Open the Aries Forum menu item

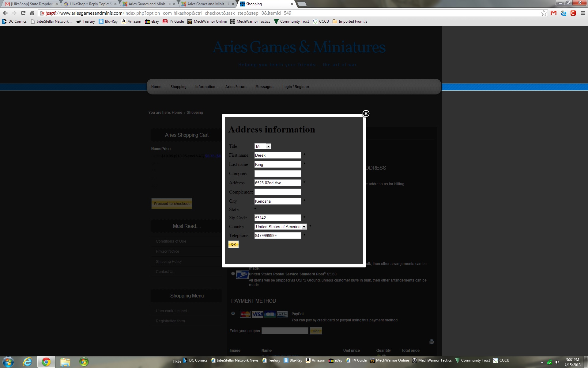coord(236,87)
